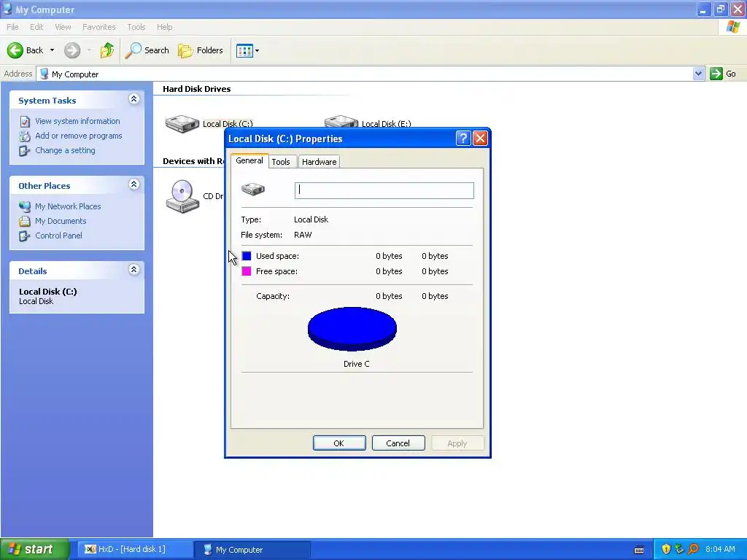
Task: Click the 8:04 AM clock
Action: click(720, 549)
